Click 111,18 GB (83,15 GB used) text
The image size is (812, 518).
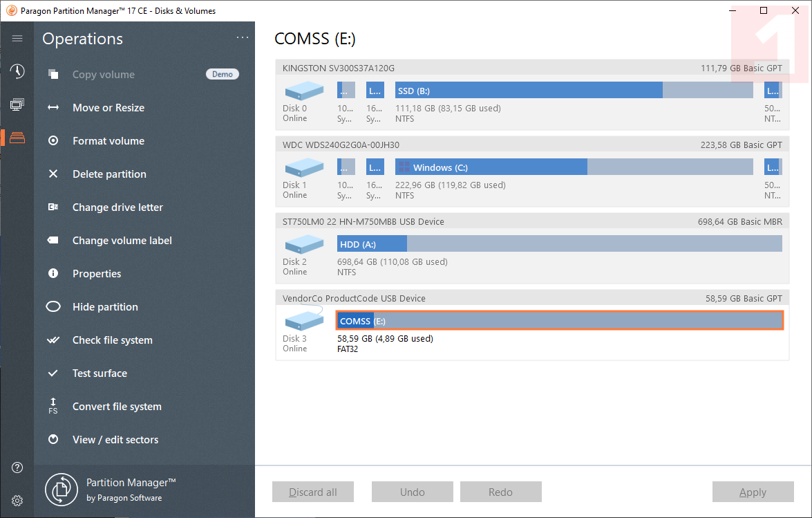(x=448, y=109)
